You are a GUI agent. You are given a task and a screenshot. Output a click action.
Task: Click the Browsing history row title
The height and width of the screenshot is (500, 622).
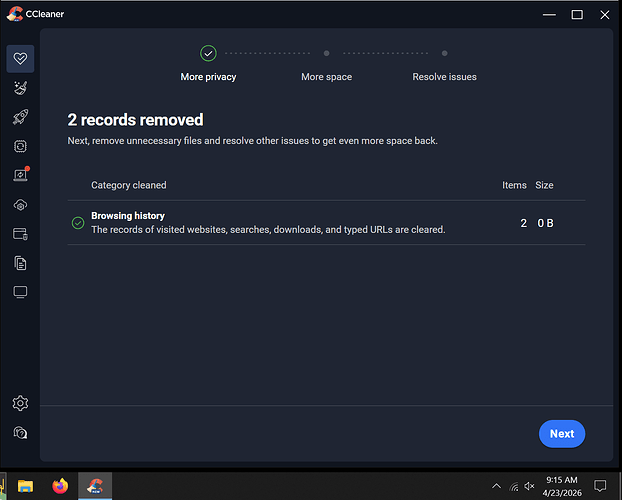tap(128, 215)
